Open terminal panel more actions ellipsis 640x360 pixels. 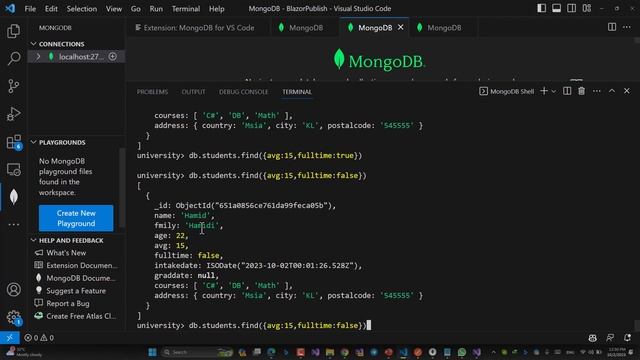point(596,91)
